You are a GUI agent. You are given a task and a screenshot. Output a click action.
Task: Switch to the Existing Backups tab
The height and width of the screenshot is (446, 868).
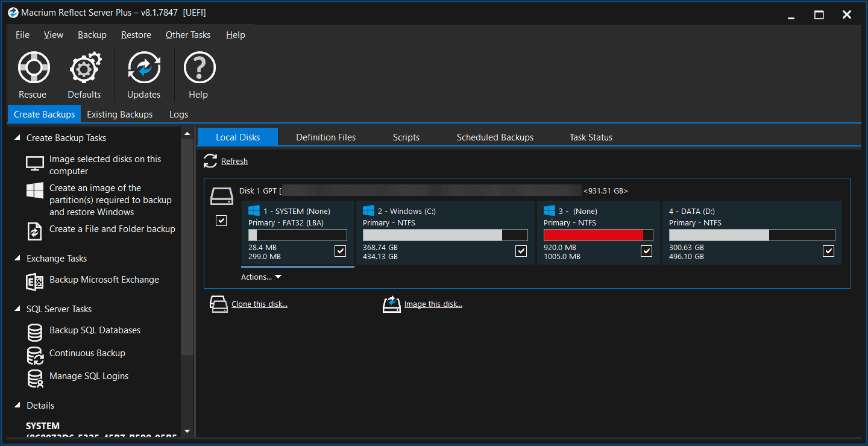120,115
